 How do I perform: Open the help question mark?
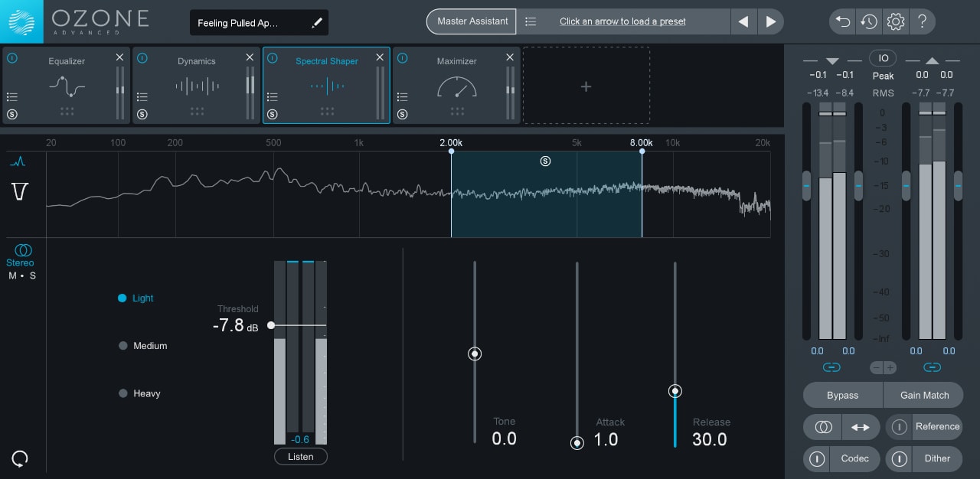tap(922, 21)
